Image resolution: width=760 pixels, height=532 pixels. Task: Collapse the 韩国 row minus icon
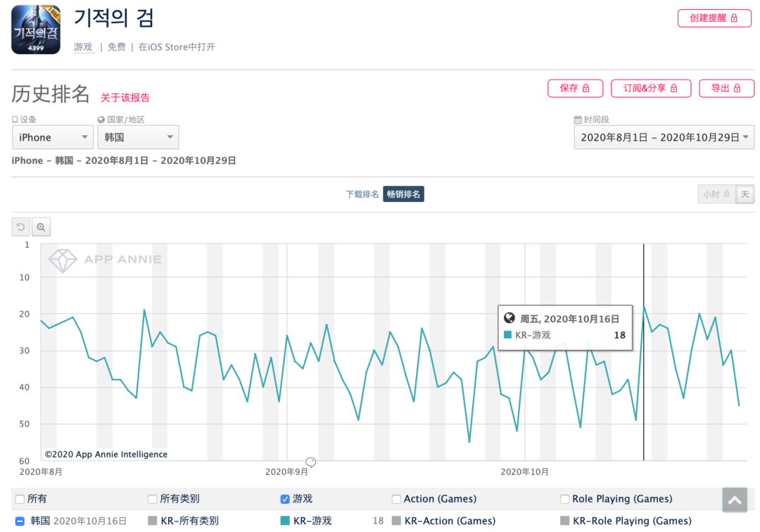click(20, 521)
